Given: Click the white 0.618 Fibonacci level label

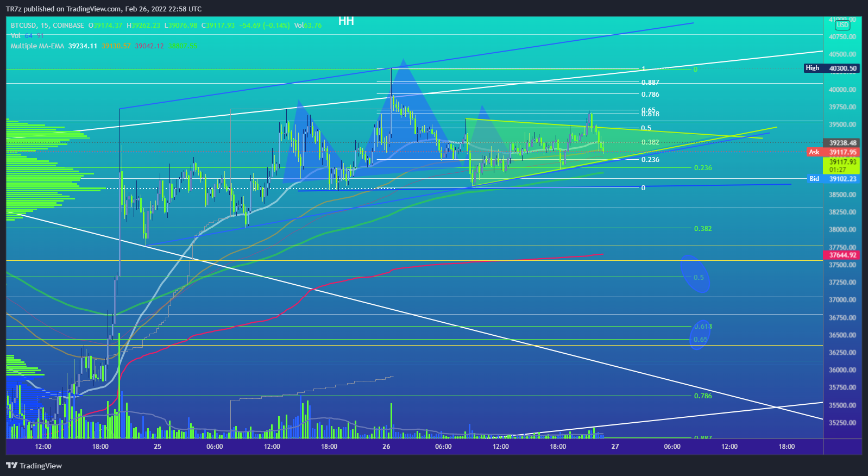Looking at the screenshot, I should click(650, 114).
